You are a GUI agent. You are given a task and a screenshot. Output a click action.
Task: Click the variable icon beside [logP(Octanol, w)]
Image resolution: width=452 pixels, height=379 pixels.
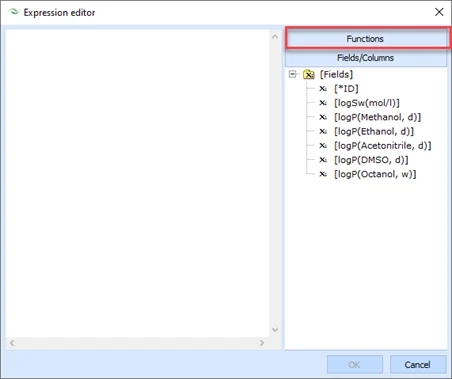pos(323,174)
